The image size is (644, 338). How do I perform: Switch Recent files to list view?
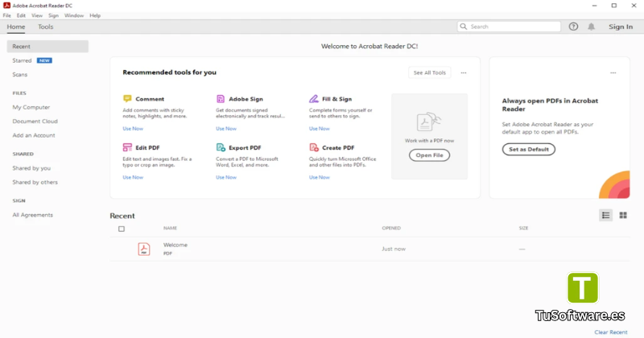[606, 215]
